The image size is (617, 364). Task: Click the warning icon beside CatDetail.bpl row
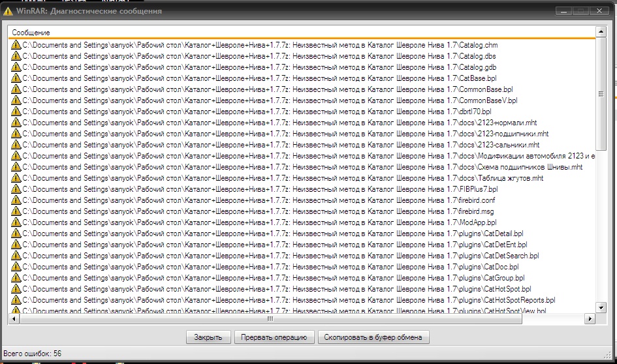(x=16, y=233)
